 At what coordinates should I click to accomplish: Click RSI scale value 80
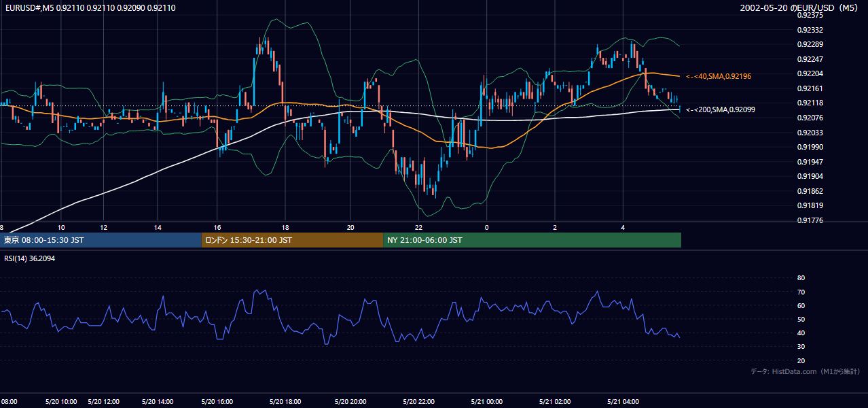pos(801,278)
